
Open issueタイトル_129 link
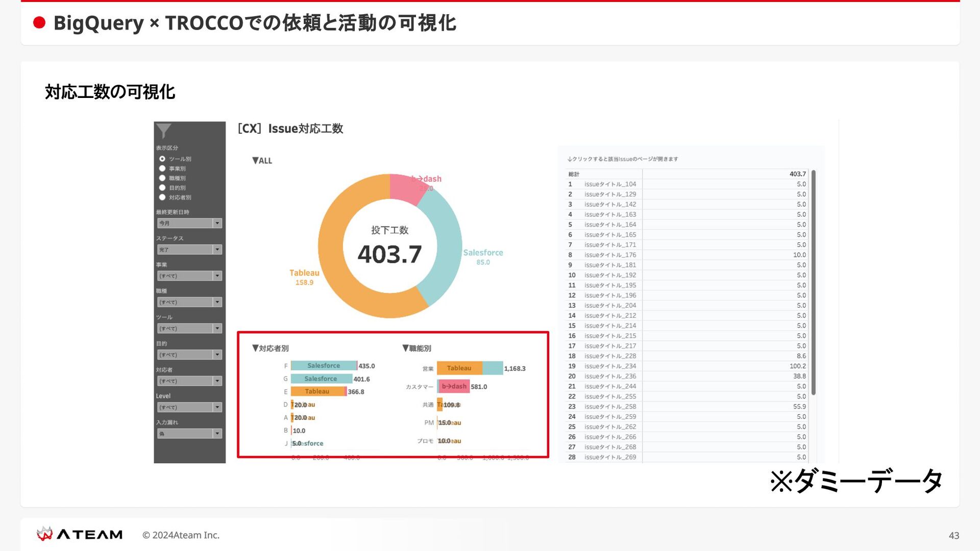click(x=610, y=194)
